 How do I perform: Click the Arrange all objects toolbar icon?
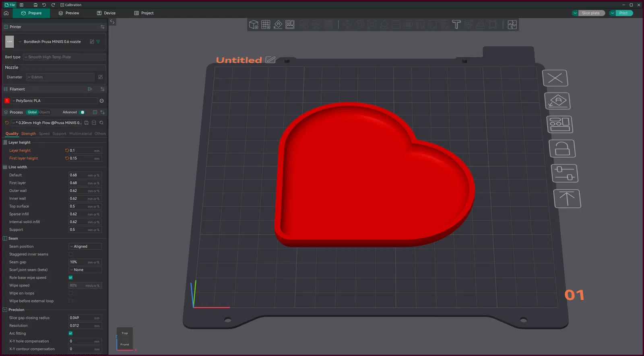pos(290,25)
